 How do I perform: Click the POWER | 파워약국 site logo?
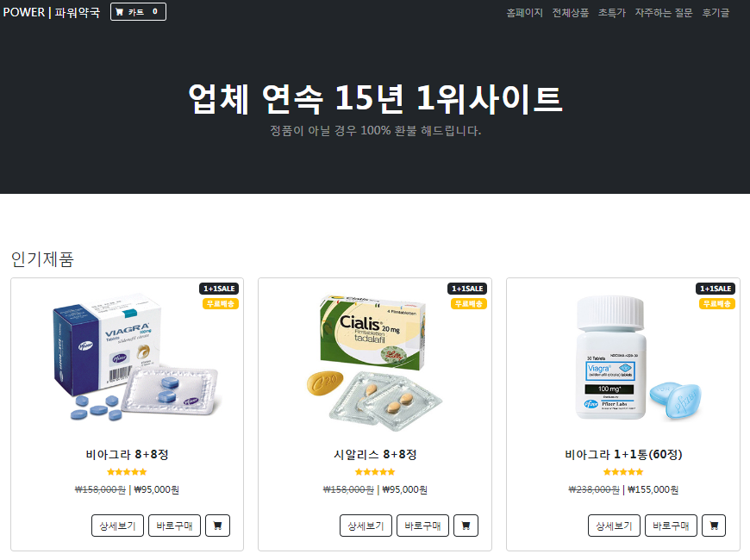52,12
